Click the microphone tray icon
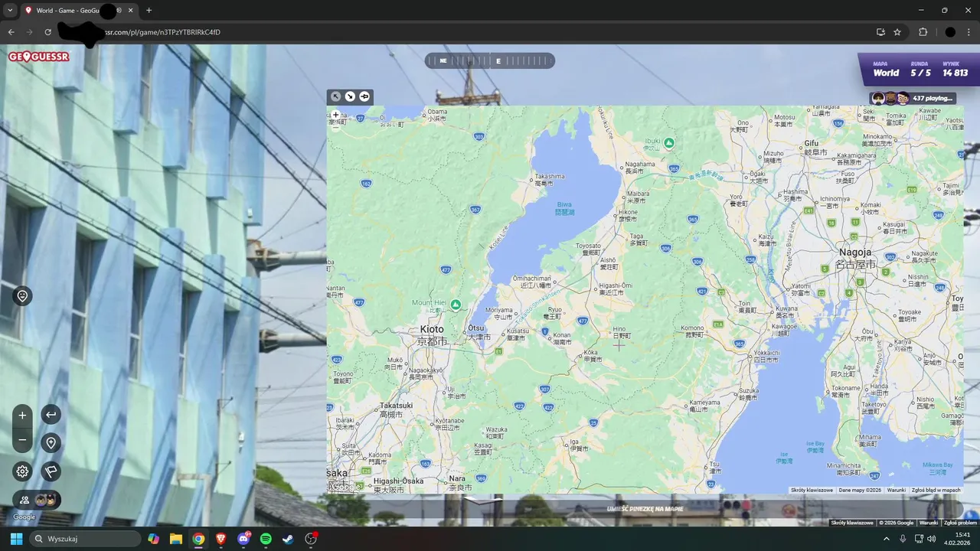 (x=903, y=539)
